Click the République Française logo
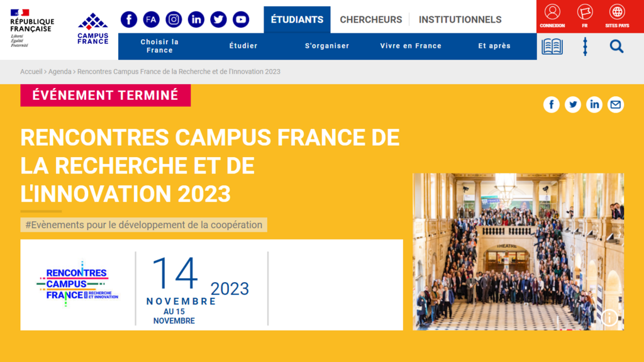Image resolution: width=644 pixels, height=362 pixels. (x=31, y=28)
